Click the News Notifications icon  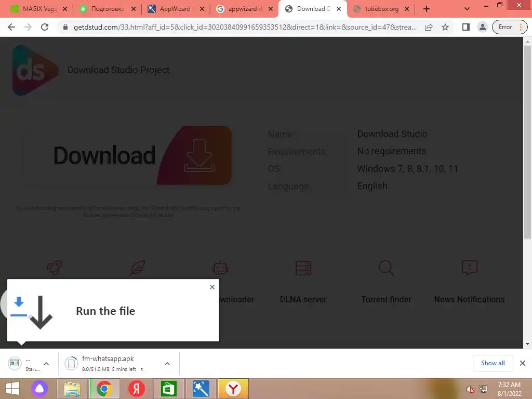click(470, 268)
